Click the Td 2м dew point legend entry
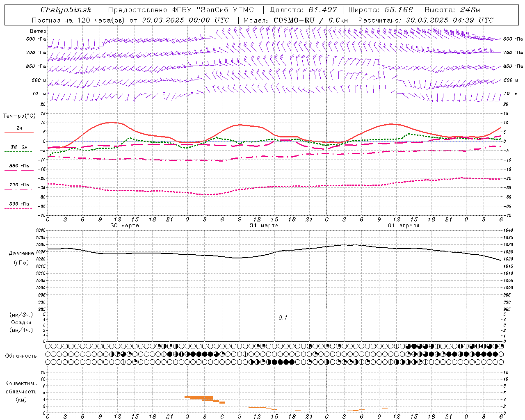Screen dimensions: 525x420 19,147
